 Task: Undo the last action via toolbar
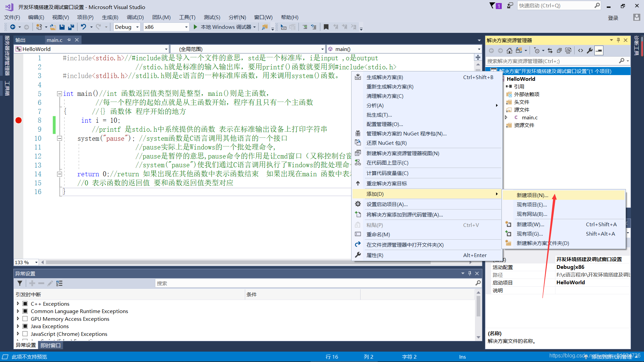tap(84, 27)
